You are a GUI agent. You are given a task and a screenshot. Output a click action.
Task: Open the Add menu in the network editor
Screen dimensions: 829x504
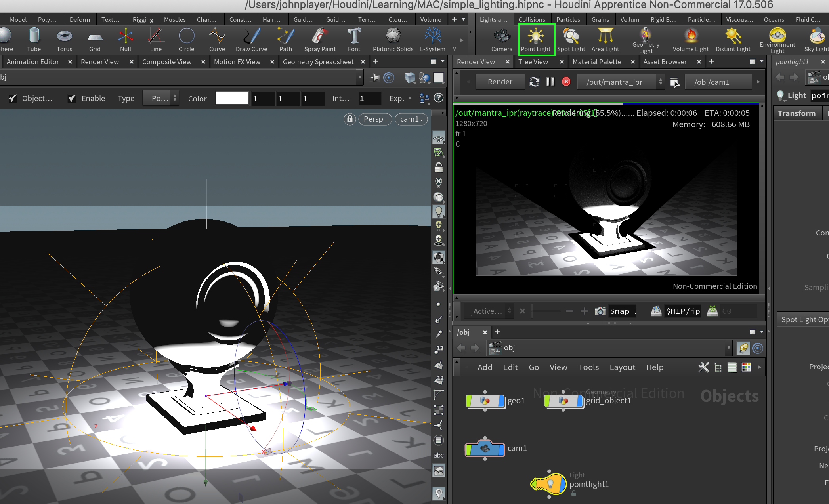485,367
